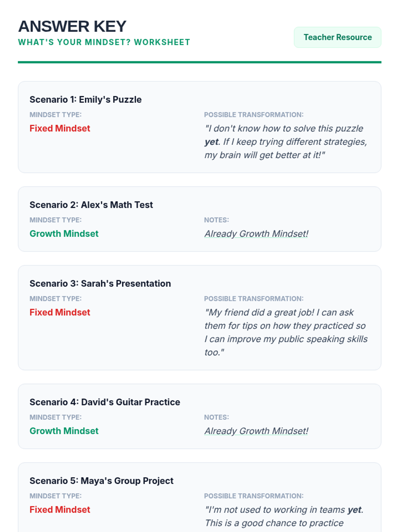Viewport: 399px width, 532px height.
Task: Click the bold 'yet' in Emily's transformation
Action: pyautogui.click(x=211, y=142)
